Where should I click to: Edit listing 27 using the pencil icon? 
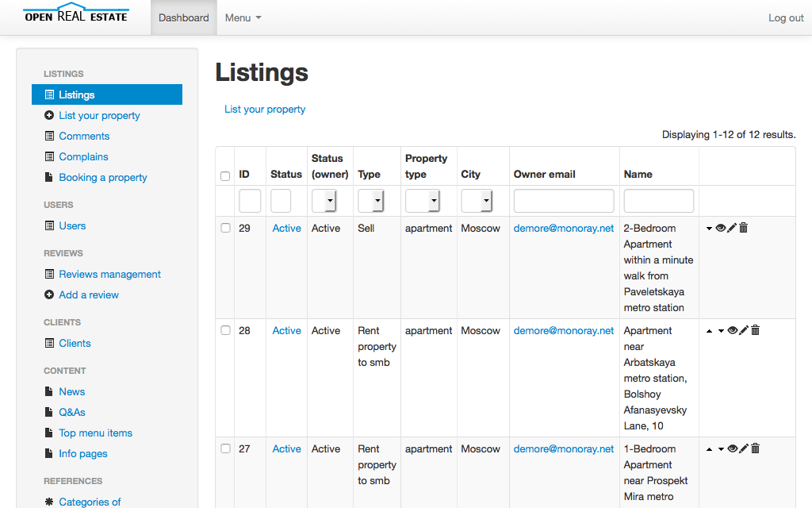click(744, 448)
